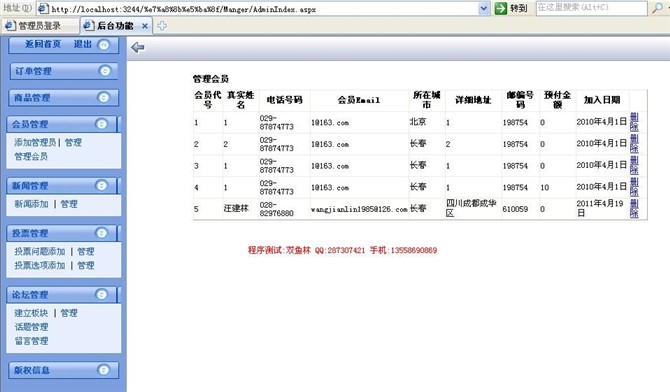Click the new tab icon
The image size is (670, 392).
(x=162, y=26)
